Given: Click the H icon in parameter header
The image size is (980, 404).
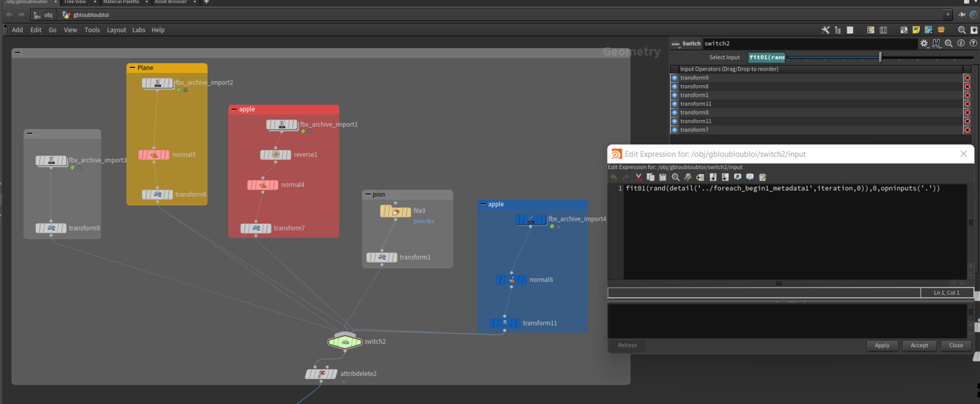Looking at the screenshot, I should [x=937, y=43].
